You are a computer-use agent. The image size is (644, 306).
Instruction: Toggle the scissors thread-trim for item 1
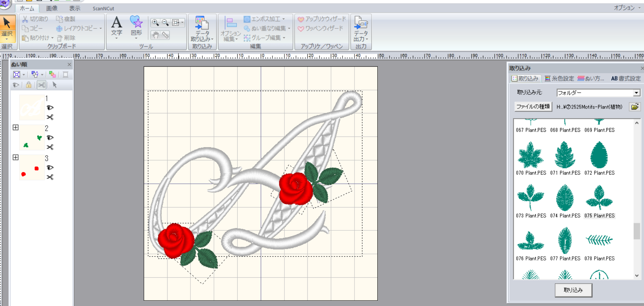[x=50, y=117]
